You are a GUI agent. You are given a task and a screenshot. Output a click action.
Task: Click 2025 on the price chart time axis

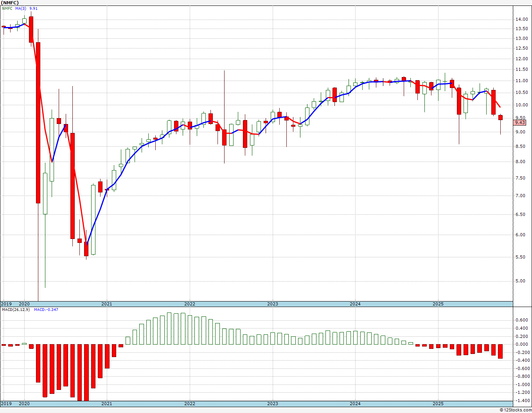[x=438, y=304]
